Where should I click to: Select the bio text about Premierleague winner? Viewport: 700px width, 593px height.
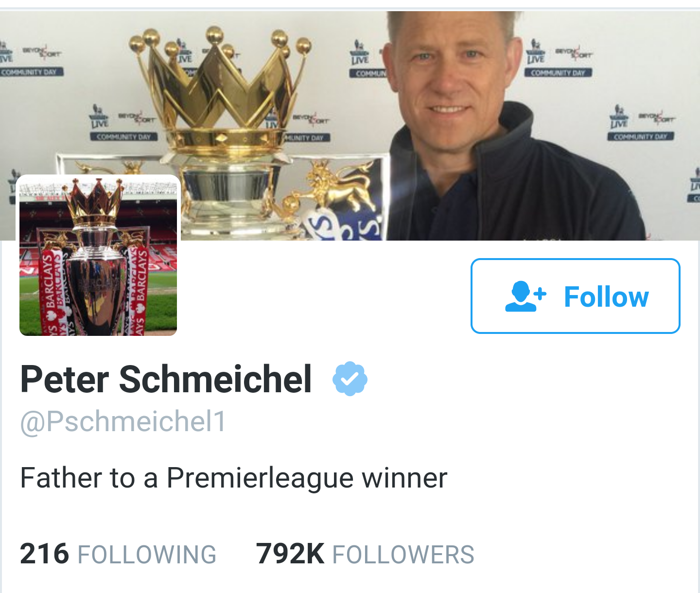[x=233, y=478]
